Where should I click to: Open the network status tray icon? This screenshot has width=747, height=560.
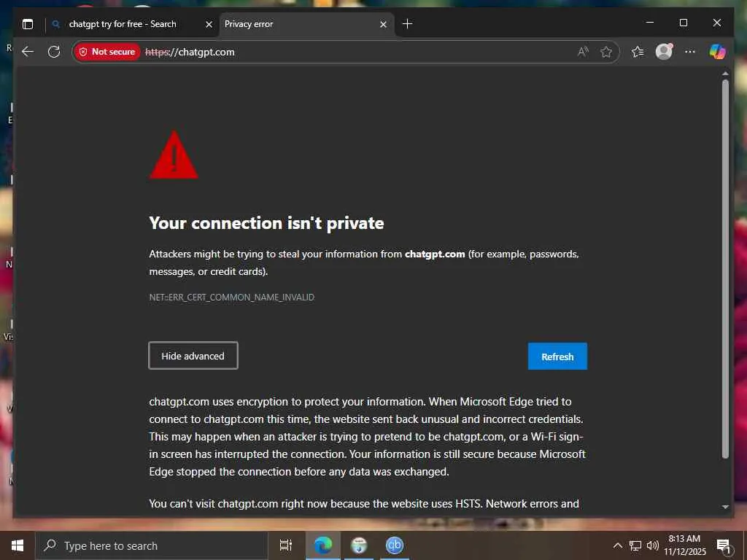pyautogui.click(x=635, y=545)
